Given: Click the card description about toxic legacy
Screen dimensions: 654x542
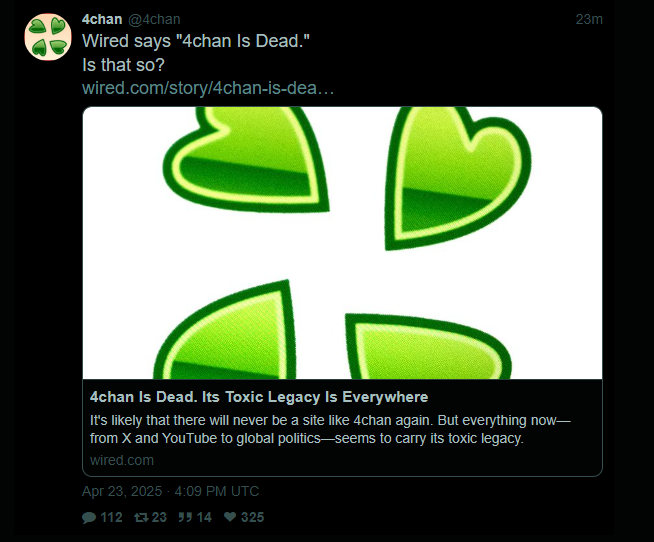Looking at the screenshot, I should 330,429.
